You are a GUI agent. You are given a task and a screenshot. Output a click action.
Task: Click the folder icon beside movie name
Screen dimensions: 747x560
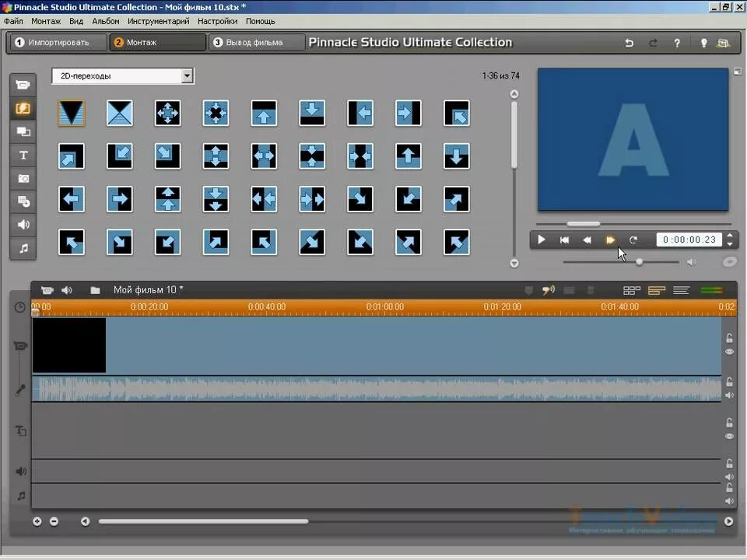tap(95, 290)
